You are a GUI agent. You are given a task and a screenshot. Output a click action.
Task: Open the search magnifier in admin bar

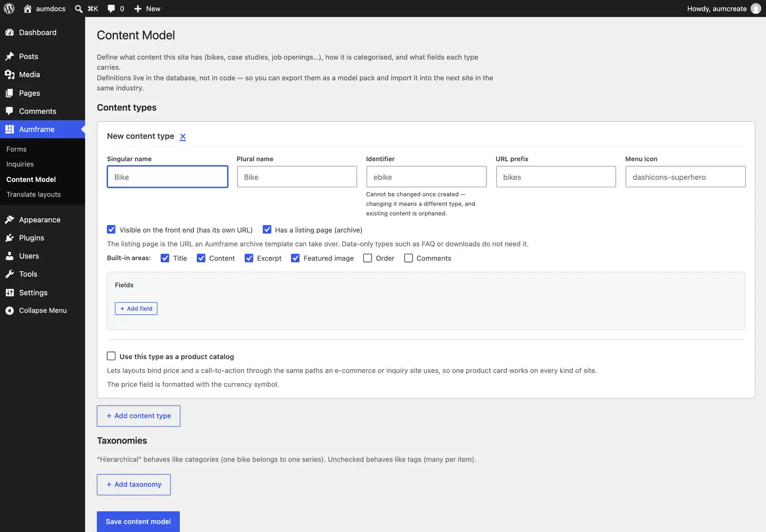point(79,9)
